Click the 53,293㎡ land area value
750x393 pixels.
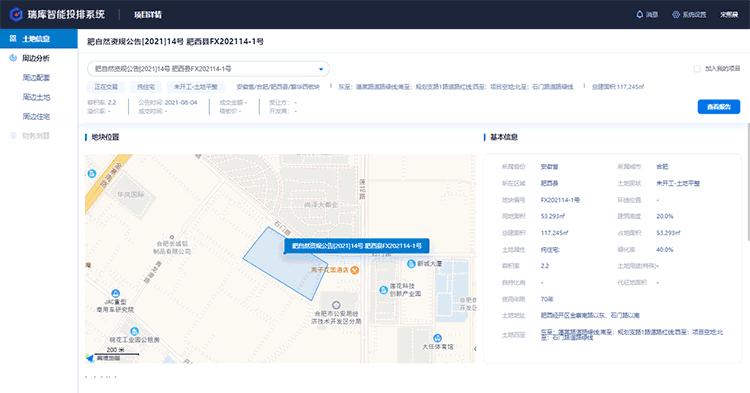552,217
